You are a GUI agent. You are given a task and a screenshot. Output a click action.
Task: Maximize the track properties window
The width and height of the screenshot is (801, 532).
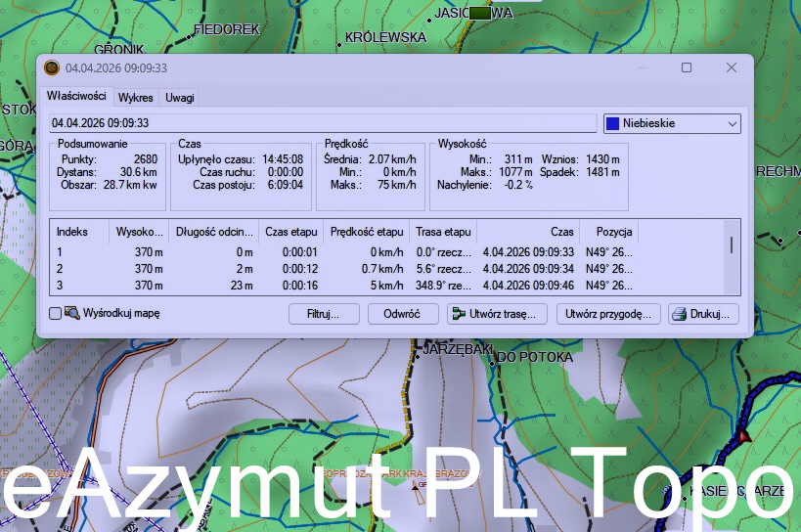tap(687, 67)
